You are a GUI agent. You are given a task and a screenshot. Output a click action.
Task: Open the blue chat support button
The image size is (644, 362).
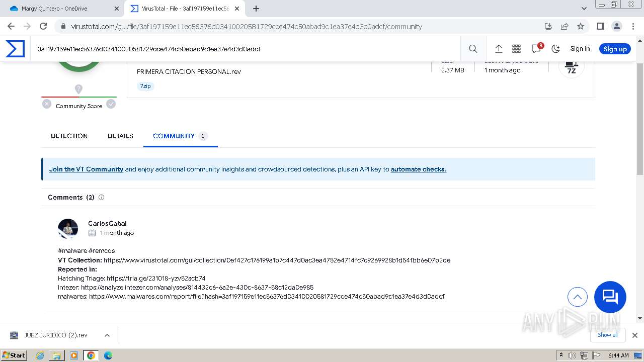pyautogui.click(x=610, y=297)
